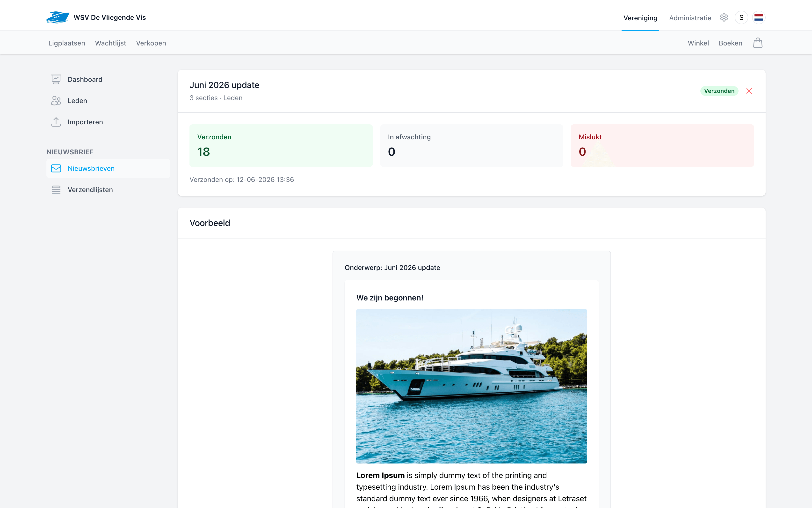Open the shopping bag cart icon
The width and height of the screenshot is (812, 508).
point(758,43)
